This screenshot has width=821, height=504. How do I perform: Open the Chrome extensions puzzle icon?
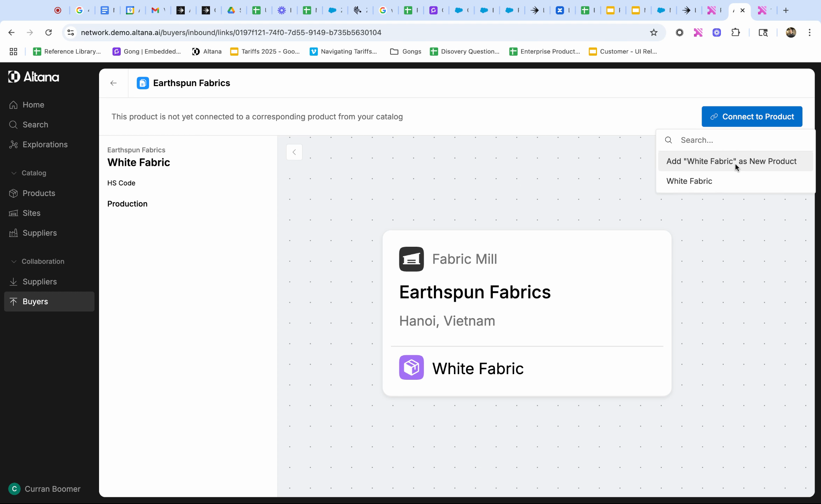(x=735, y=33)
